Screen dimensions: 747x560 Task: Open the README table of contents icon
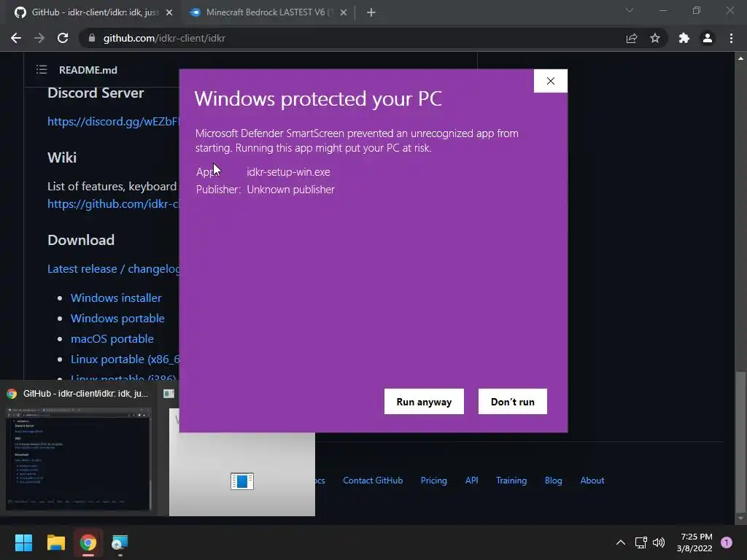point(42,70)
